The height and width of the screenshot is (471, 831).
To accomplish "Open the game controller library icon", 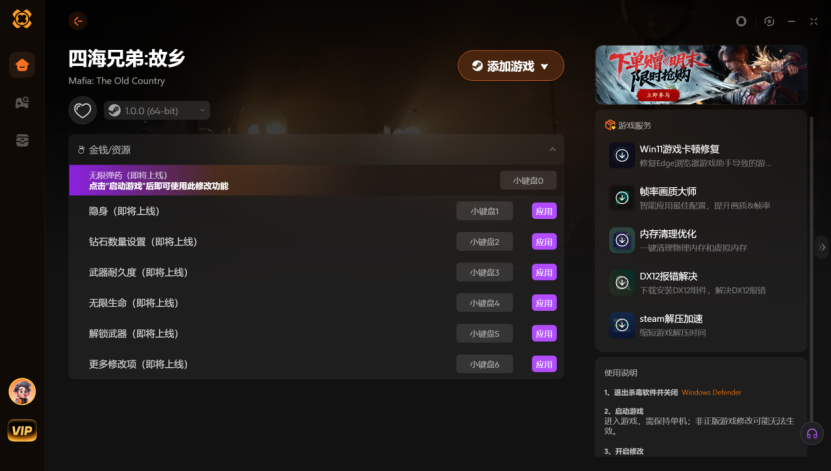I will coord(22,103).
